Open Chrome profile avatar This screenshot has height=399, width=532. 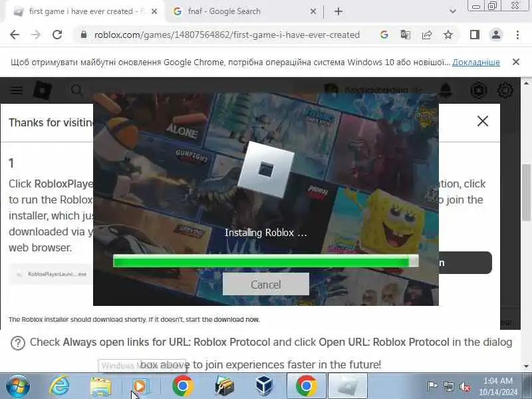(x=495, y=35)
